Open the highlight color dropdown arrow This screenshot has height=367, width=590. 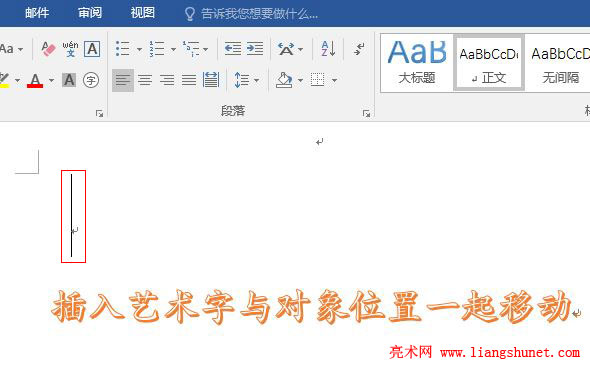(17, 80)
